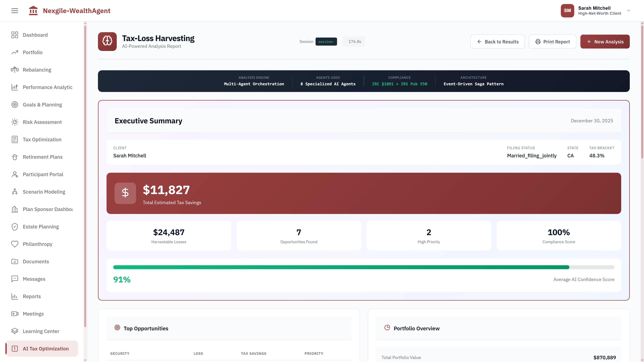This screenshot has height=362, width=644.
Task: Click the Messages chat bubble icon
Action: click(x=14, y=279)
